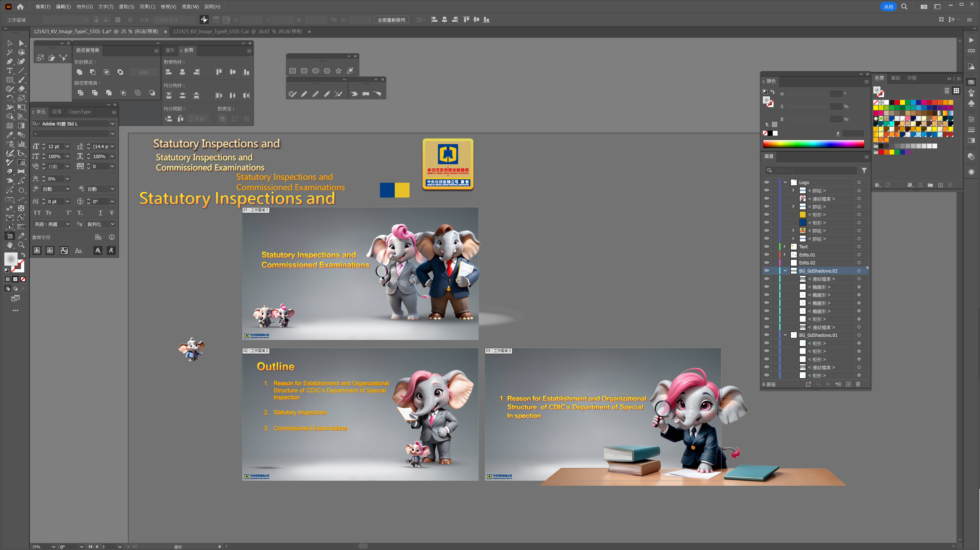The width and height of the screenshot is (980, 550).
Task: Click the delete layer trash icon
Action: click(x=858, y=384)
